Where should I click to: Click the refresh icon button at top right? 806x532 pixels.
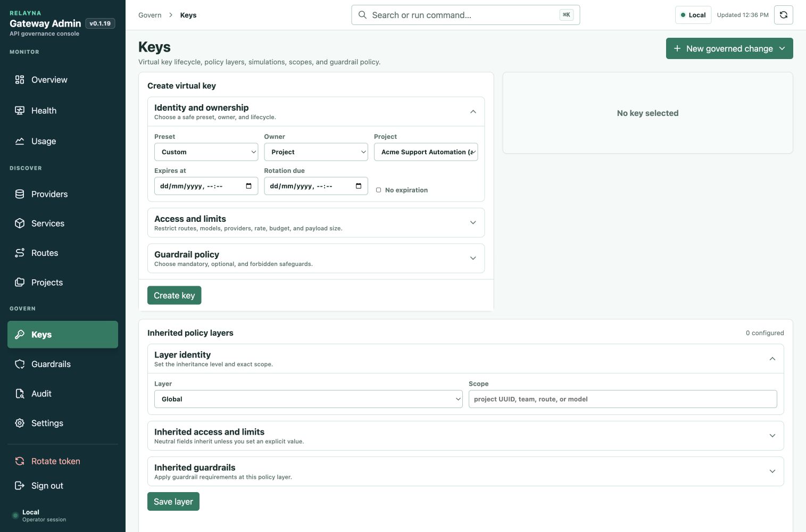point(784,15)
